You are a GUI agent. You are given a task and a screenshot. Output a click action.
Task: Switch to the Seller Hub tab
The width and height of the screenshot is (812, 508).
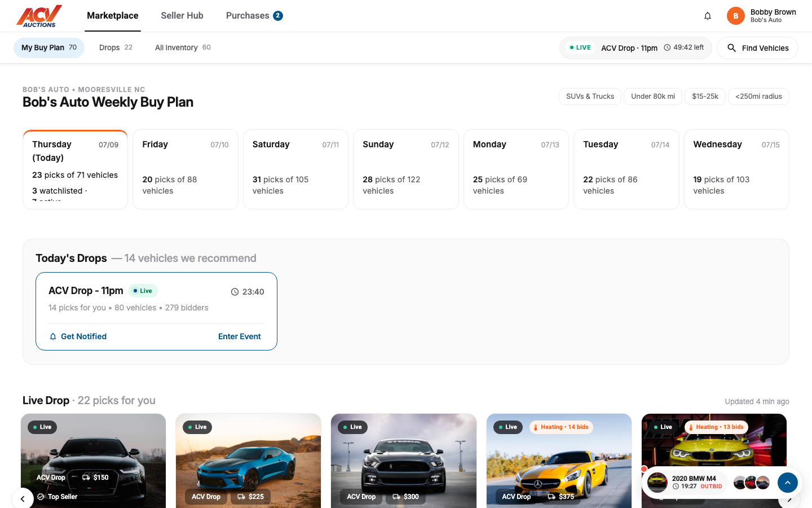point(182,16)
